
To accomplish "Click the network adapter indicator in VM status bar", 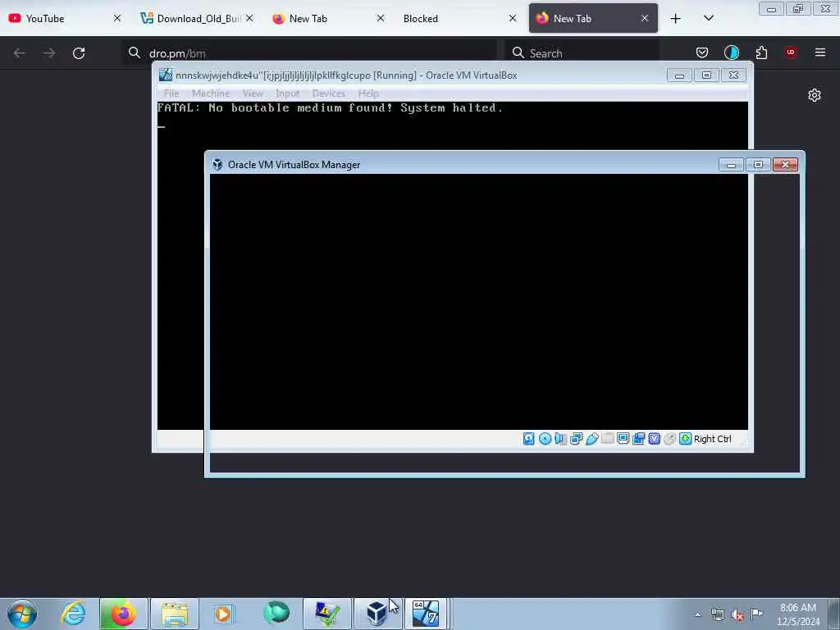I will coord(576,439).
